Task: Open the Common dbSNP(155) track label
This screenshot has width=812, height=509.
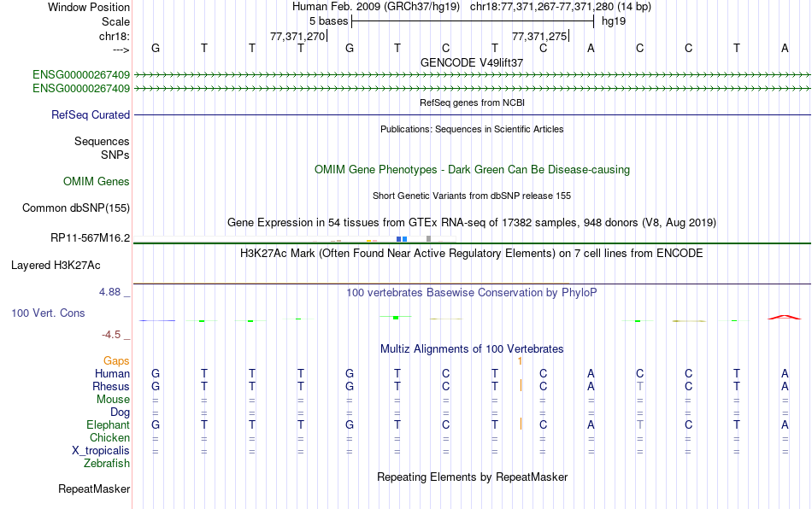Action: point(76,208)
